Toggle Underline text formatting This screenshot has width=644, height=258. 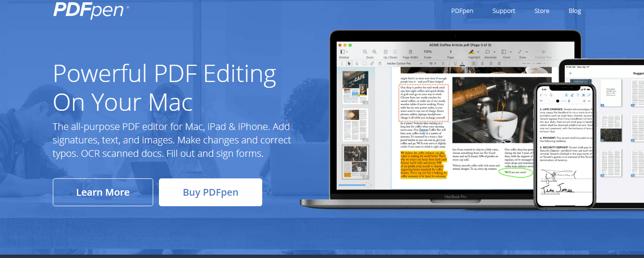pyautogui.click(x=455, y=63)
